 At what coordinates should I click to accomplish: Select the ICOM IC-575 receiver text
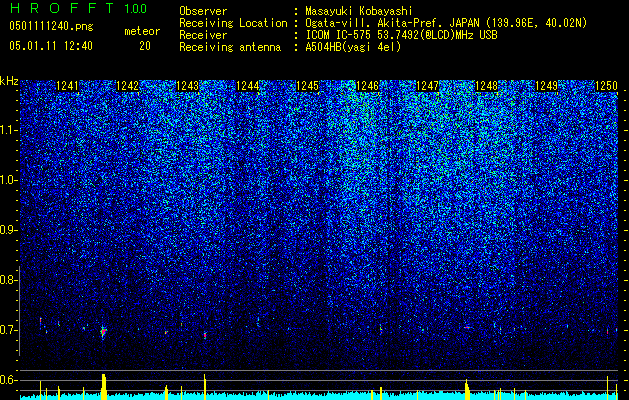coord(401,35)
